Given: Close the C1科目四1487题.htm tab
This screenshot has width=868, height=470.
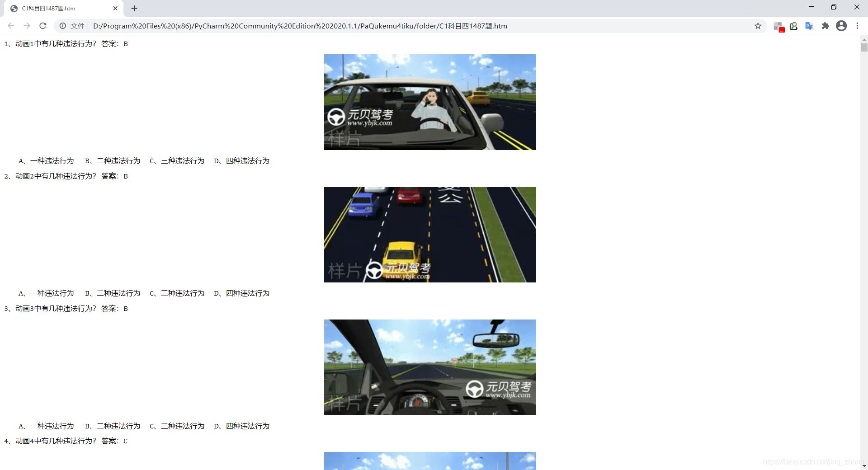Looking at the screenshot, I should coord(115,8).
